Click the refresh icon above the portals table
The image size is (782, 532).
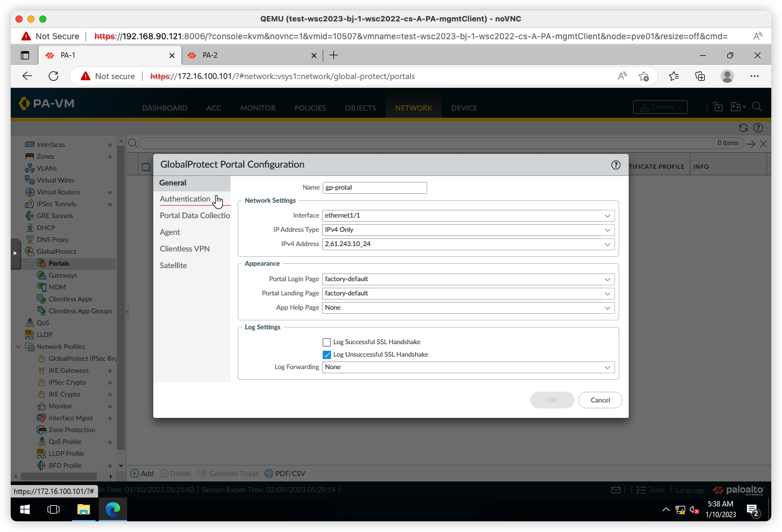(x=743, y=127)
